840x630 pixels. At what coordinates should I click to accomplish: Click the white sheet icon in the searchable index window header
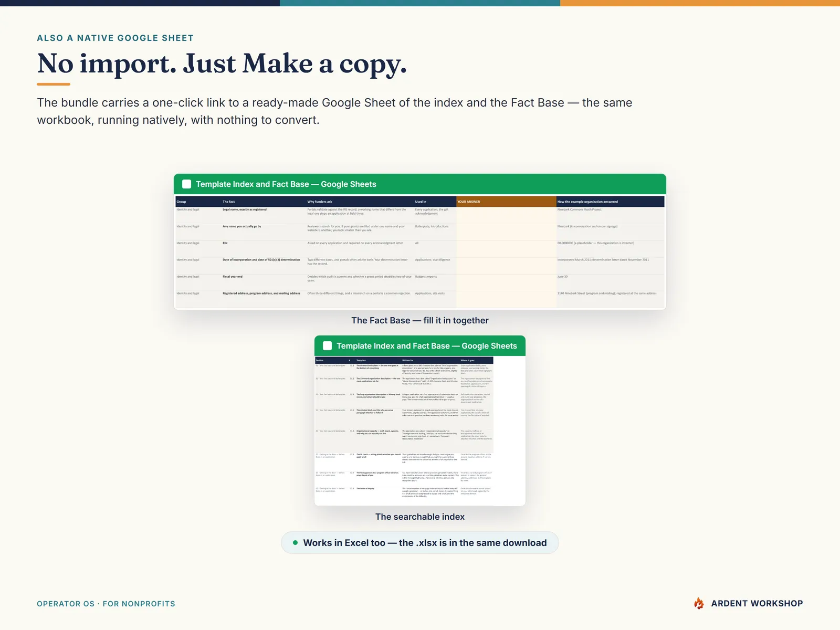tap(327, 346)
